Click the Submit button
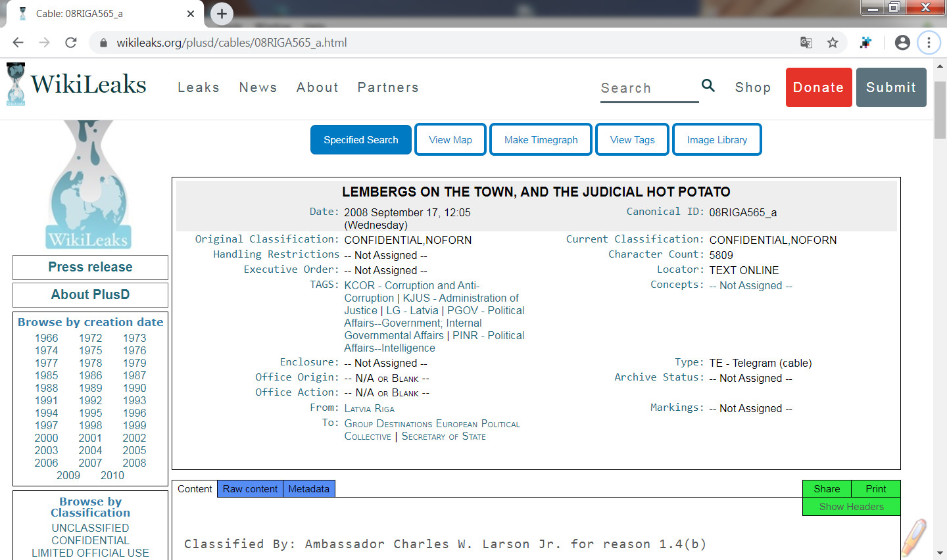The height and width of the screenshot is (560, 947). tap(891, 87)
